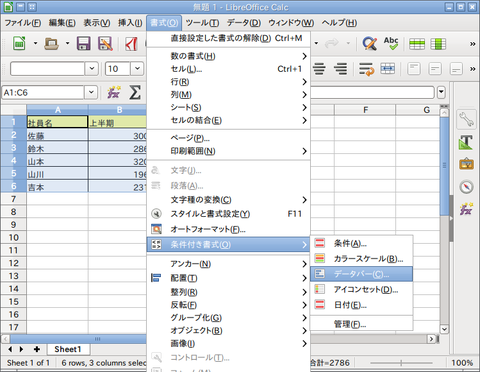Click 直接設定した書式の解除(D) entry
This screenshot has width=480, height=372.
(x=229, y=38)
